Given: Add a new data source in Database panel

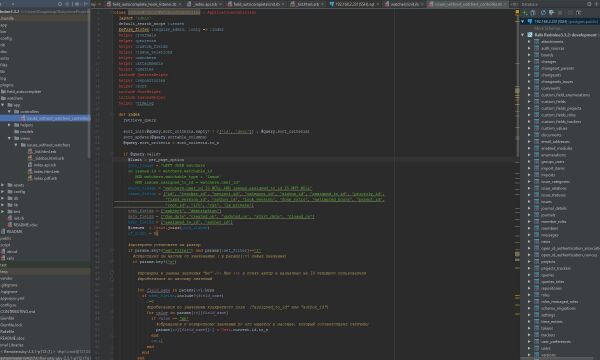Looking at the screenshot, I should click(x=525, y=13).
